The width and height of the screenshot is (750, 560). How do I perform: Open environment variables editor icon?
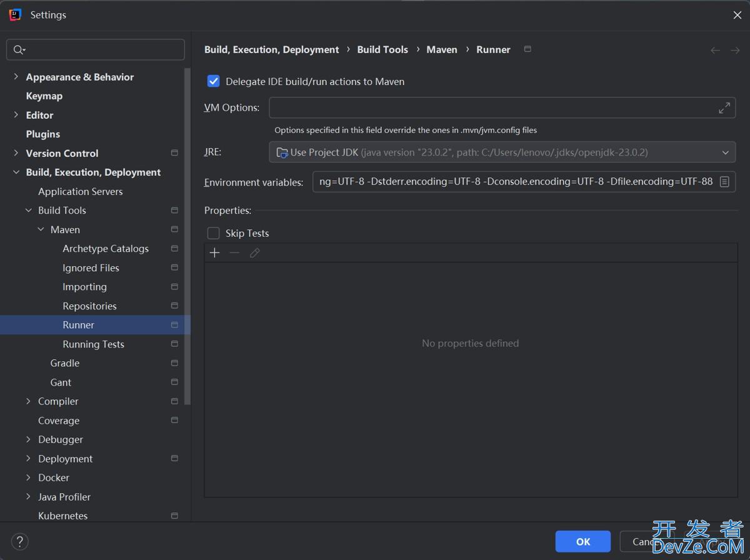click(x=724, y=182)
